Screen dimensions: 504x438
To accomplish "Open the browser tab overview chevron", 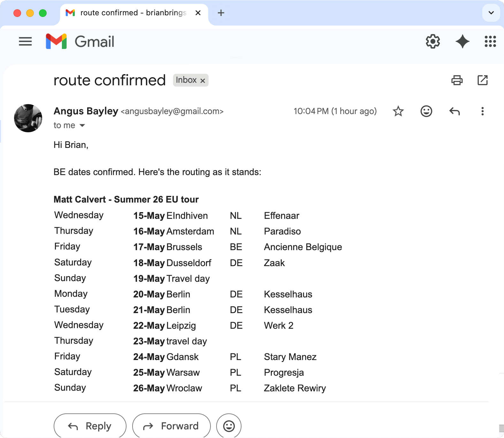I will click(491, 13).
